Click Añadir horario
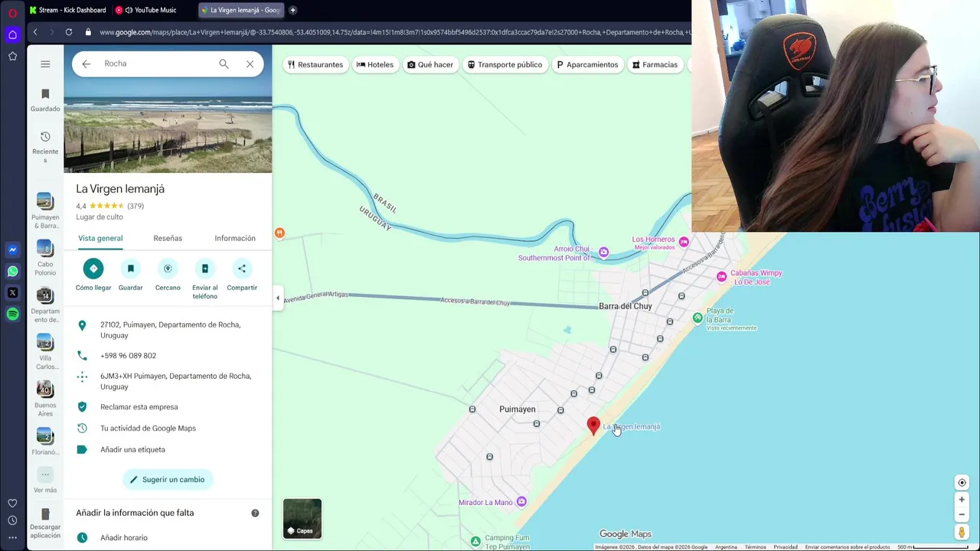Viewport: 980px width, 551px height. 124,538
